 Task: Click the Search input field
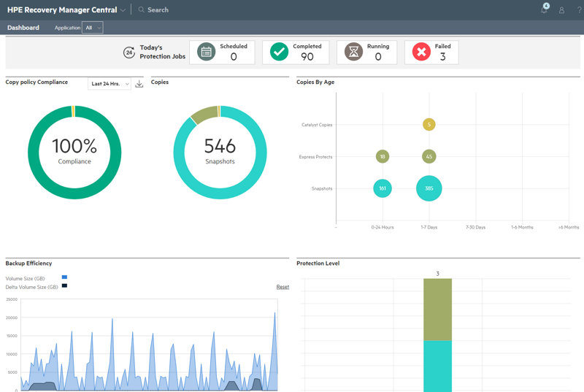tap(158, 10)
